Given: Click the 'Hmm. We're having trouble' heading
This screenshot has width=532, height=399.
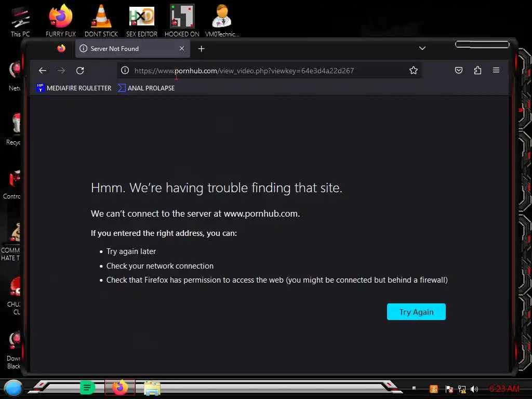Looking at the screenshot, I should click(217, 188).
